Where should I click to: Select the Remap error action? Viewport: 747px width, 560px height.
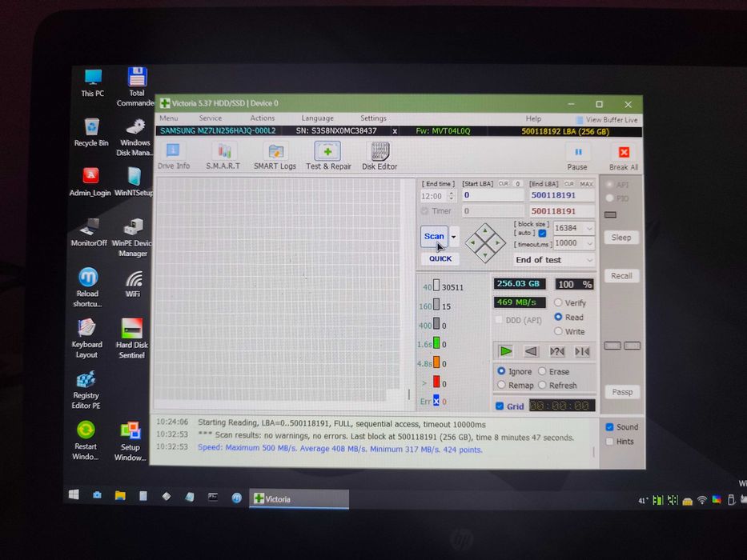pyautogui.click(x=516, y=385)
